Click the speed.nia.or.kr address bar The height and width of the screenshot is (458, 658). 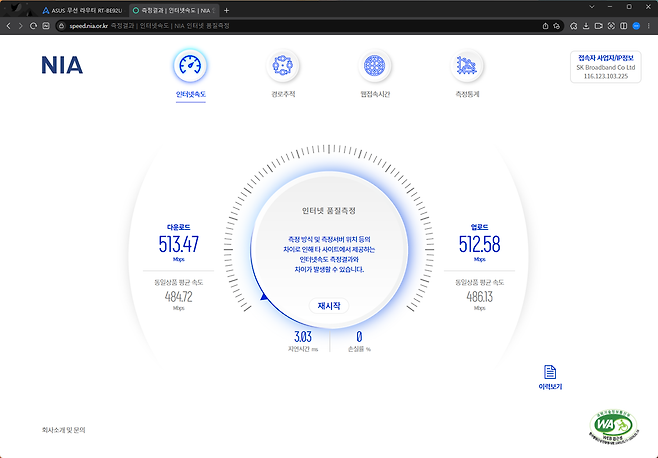(300, 25)
